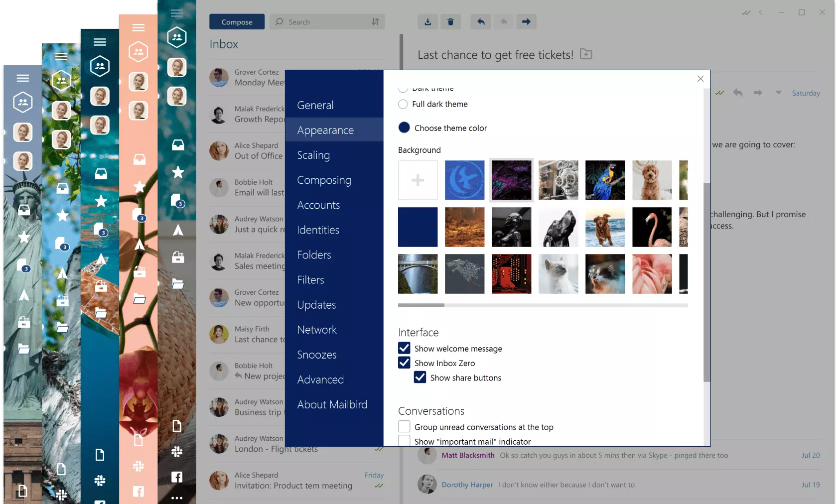Click the download icon in toolbar
This screenshot has height=504, width=837.
(x=427, y=21)
